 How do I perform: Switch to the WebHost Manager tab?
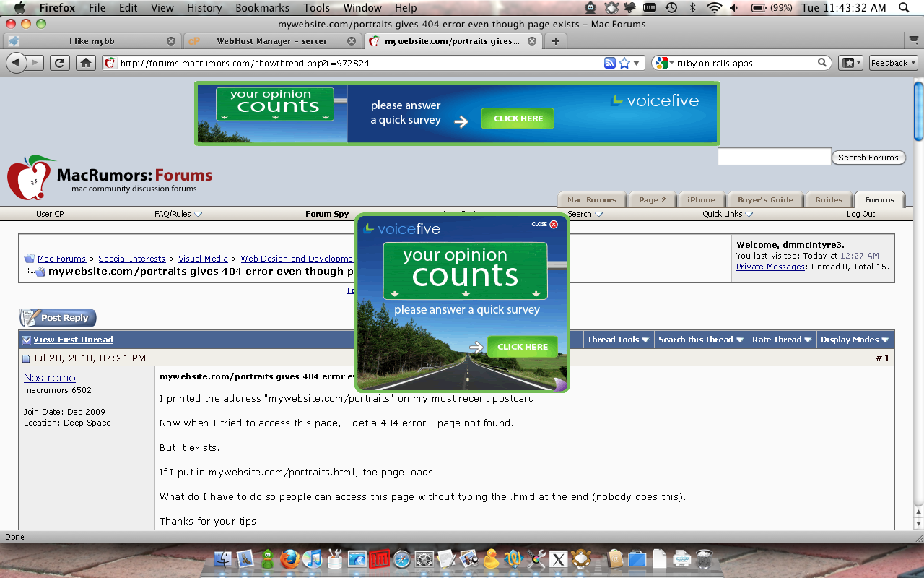pos(271,41)
